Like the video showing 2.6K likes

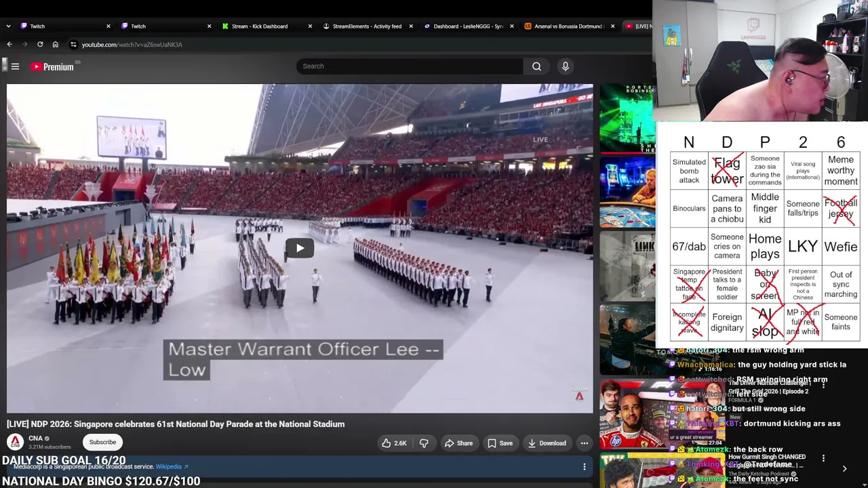tap(394, 443)
